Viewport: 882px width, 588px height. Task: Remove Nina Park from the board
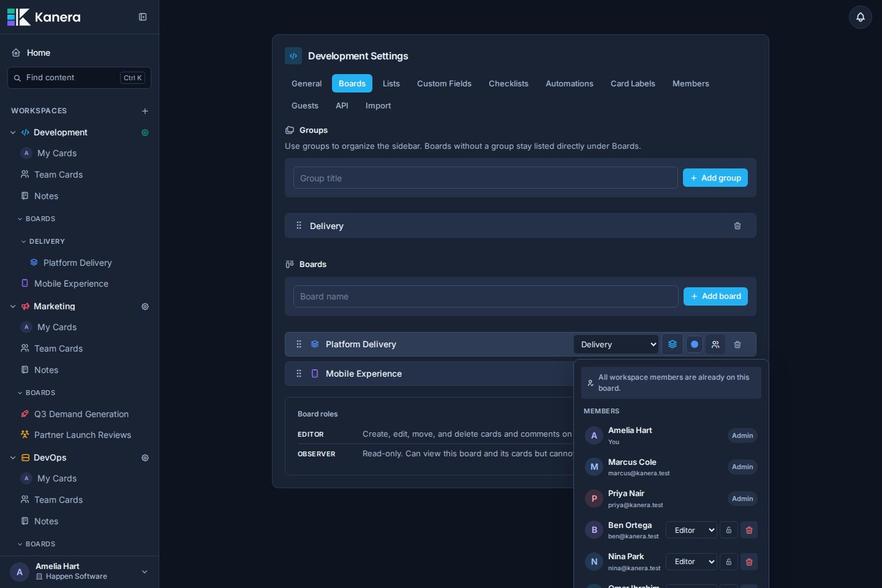coord(749,562)
